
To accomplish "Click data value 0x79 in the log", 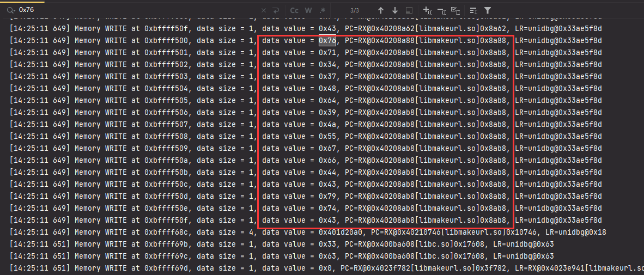I will (327, 196).
